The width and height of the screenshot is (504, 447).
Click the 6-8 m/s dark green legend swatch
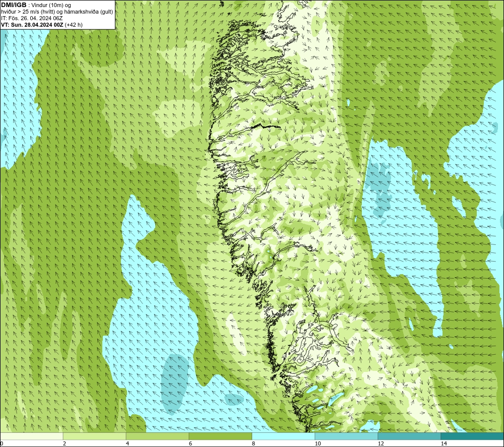pos(221,436)
